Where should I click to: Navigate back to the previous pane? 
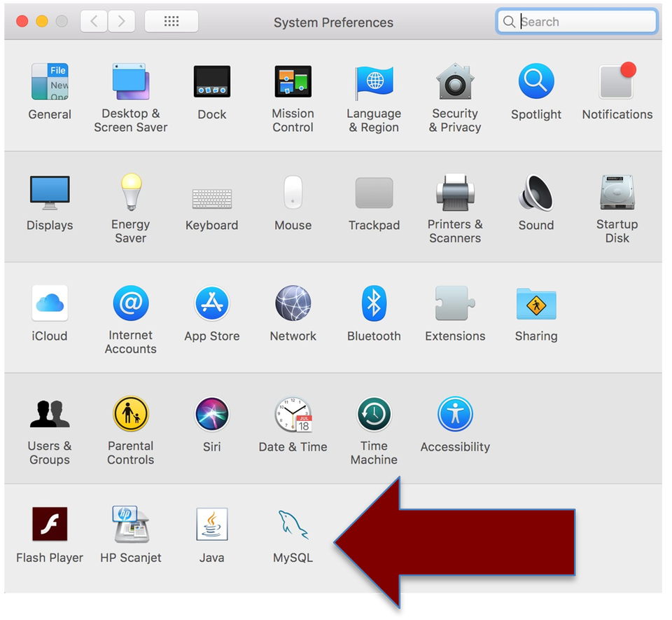click(x=93, y=21)
